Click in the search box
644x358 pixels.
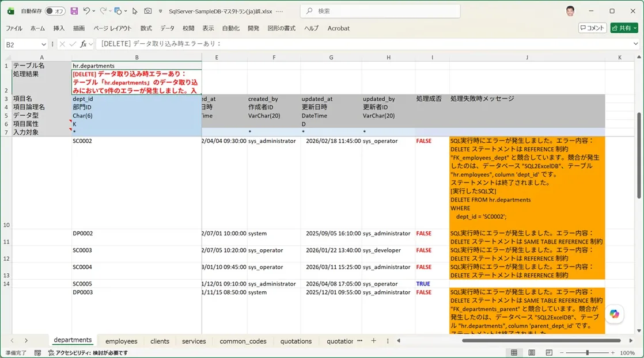click(x=380, y=11)
